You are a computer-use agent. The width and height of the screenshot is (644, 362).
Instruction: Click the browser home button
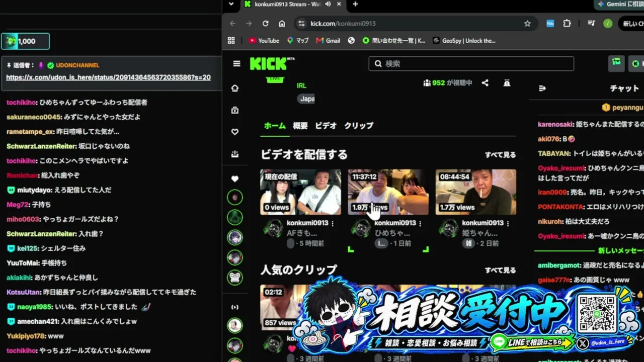tap(282, 24)
